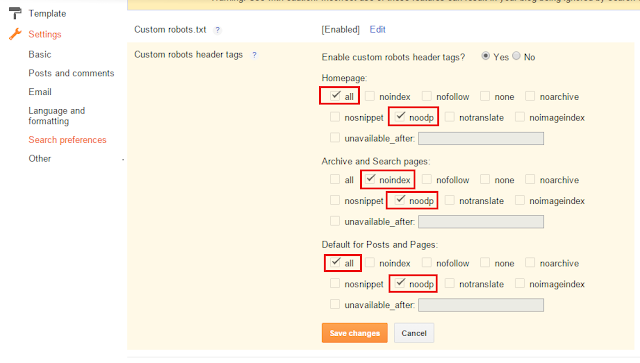Select Yes for custom robots header tags

485,56
